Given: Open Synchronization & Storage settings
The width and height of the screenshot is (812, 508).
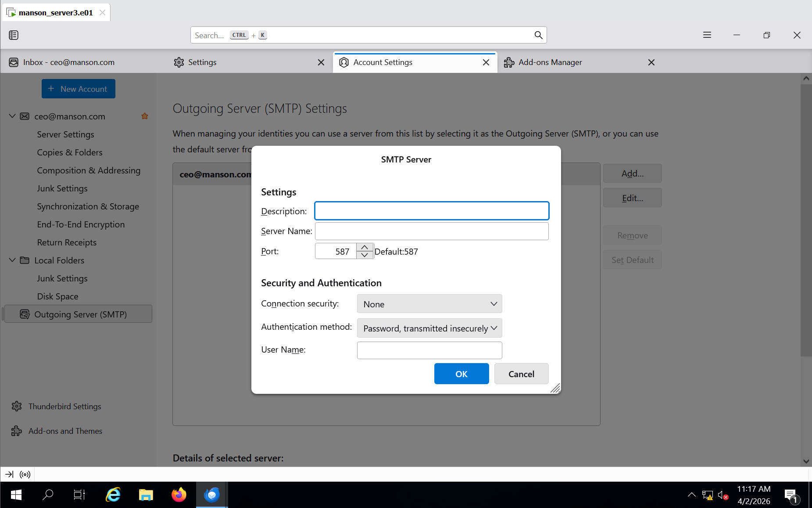Looking at the screenshot, I should [x=88, y=206].
